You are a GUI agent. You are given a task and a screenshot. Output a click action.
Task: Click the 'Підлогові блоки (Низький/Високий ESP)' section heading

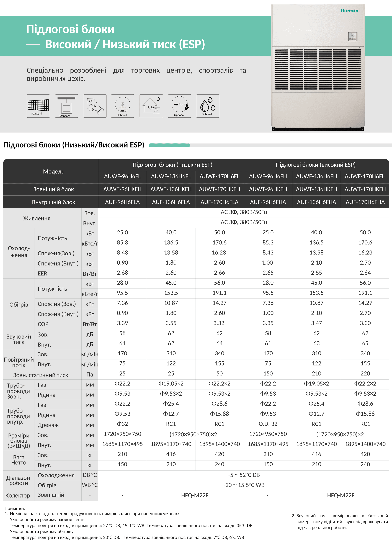pyautogui.click(x=74, y=145)
